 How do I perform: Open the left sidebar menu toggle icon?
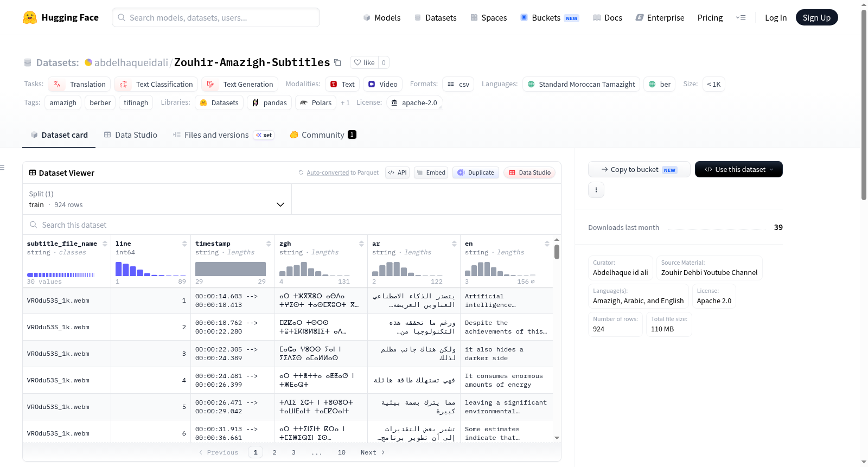pos(3,168)
